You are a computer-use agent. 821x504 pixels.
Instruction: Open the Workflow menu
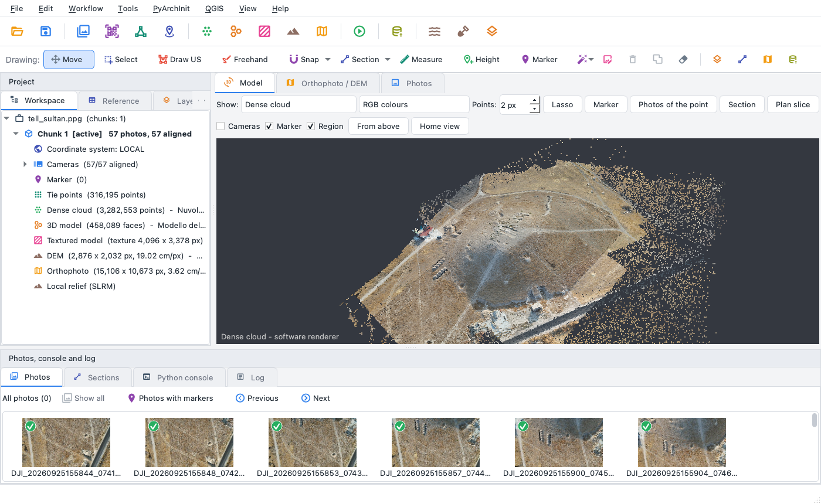pos(86,8)
